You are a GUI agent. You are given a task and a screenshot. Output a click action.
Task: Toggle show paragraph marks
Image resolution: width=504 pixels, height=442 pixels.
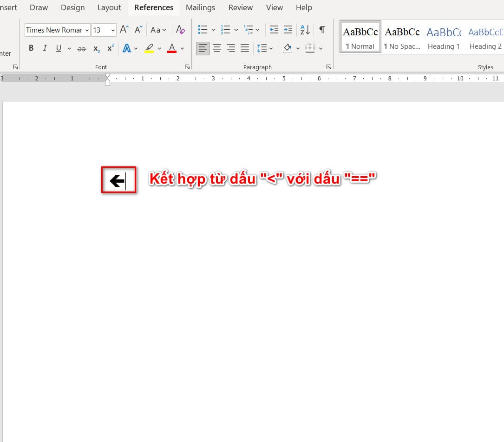click(322, 30)
